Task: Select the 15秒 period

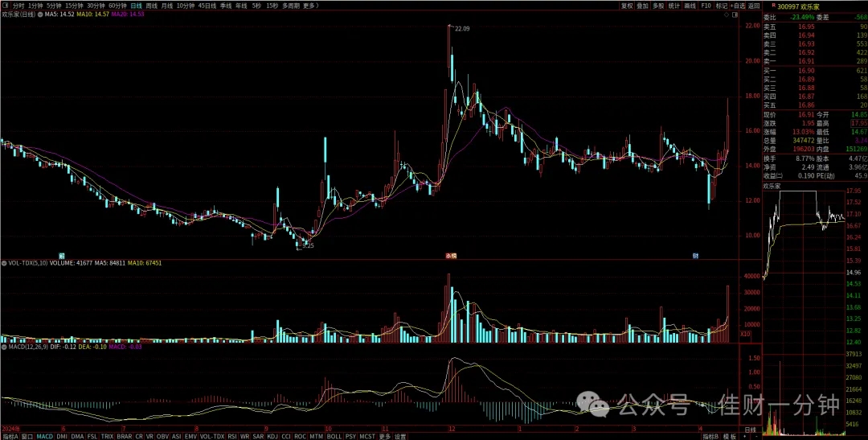Action: click(272, 6)
